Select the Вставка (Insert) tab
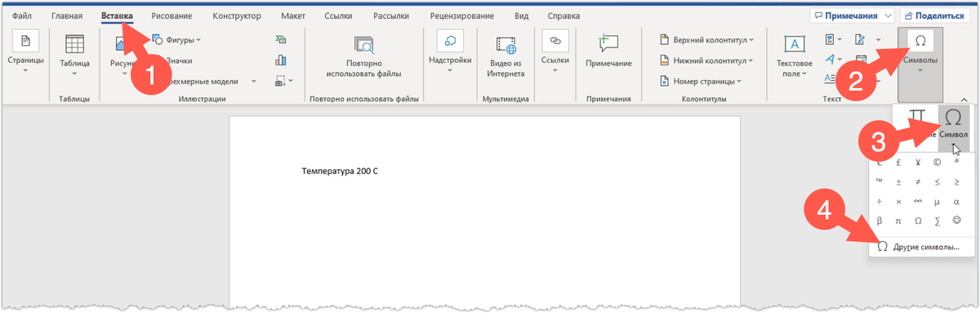Screen dimensions: 980x313 117,16
